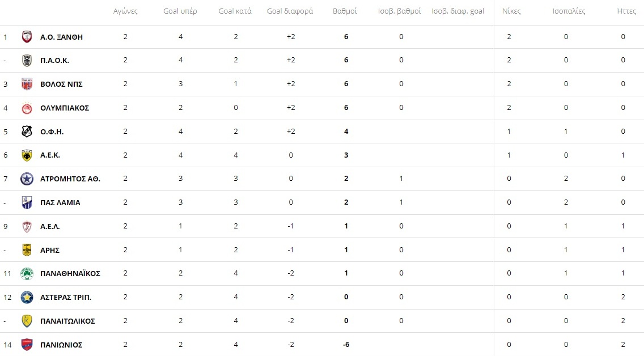This screenshot has width=644, height=356.
Task: Click the Νίκες column header
Action: point(511,11)
